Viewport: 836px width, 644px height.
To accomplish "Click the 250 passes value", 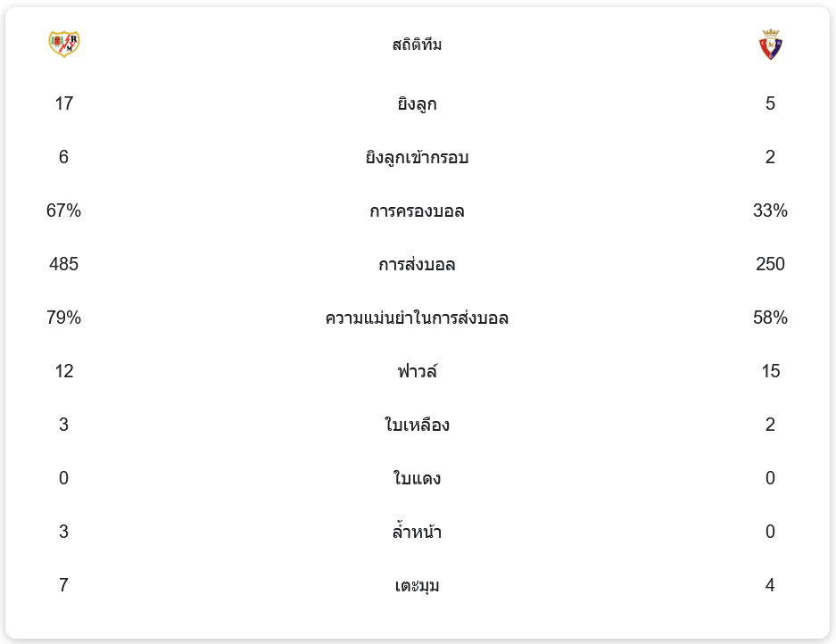I will tap(770, 265).
